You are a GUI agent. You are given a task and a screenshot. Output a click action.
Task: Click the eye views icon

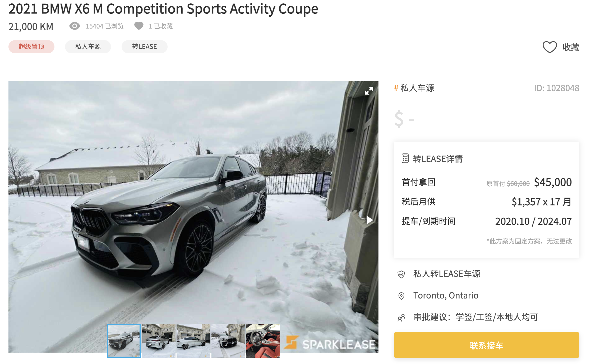click(75, 26)
